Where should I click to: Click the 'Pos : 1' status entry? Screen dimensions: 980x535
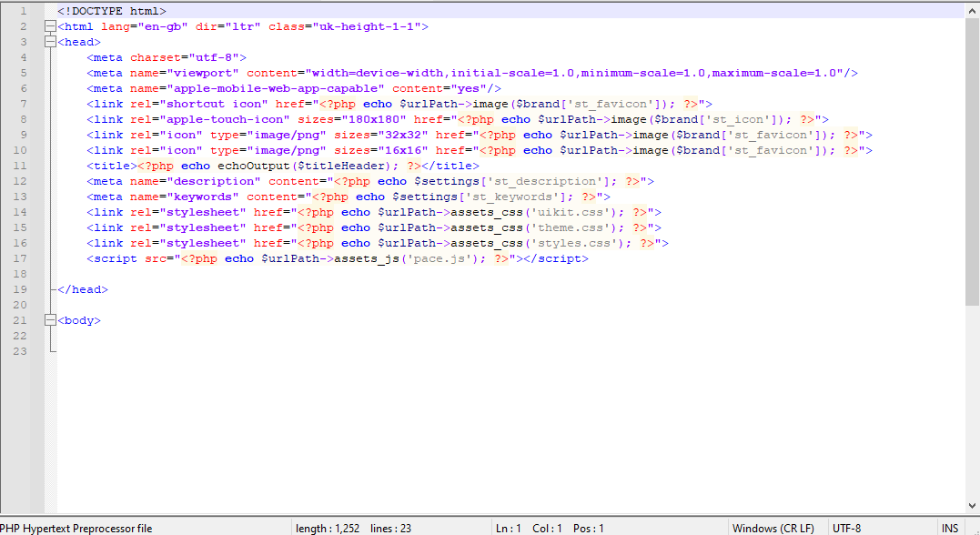(x=588, y=528)
